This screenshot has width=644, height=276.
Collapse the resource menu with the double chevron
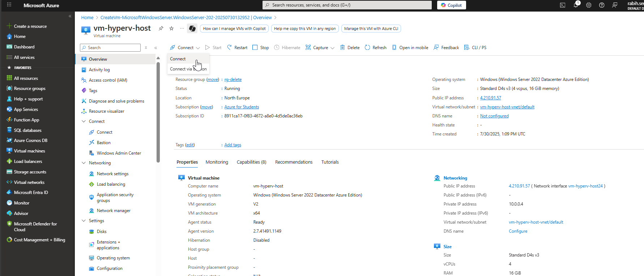[156, 48]
